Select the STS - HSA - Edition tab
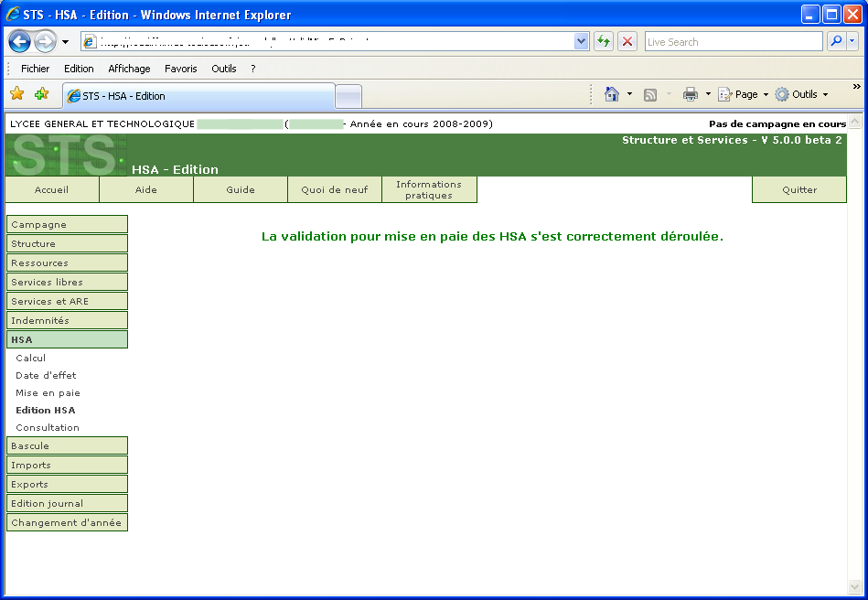This screenshot has width=868, height=600. click(x=199, y=96)
